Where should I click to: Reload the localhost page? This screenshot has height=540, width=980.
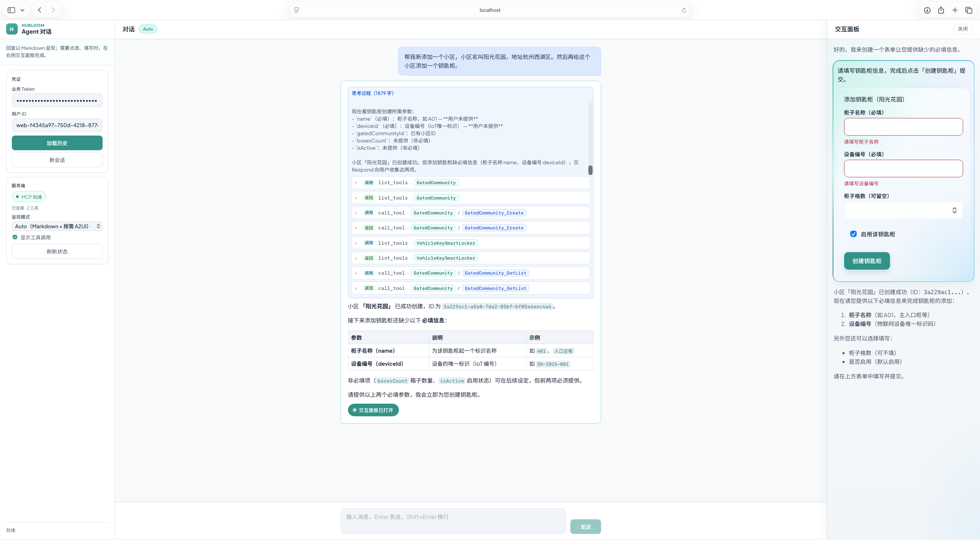tap(684, 10)
